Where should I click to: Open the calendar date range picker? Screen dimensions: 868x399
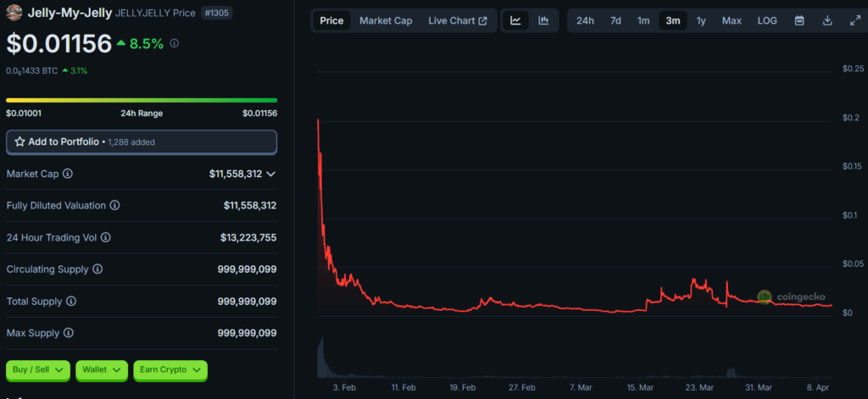[x=799, y=20]
